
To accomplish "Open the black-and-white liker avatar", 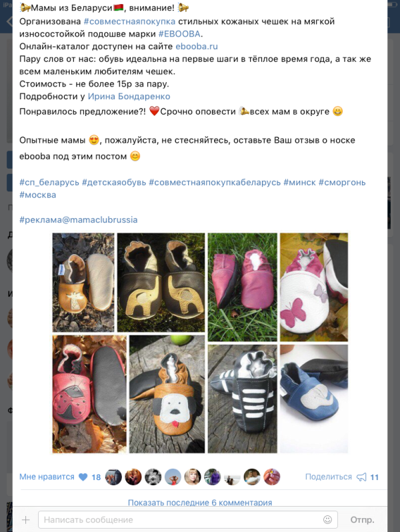I will click(153, 477).
